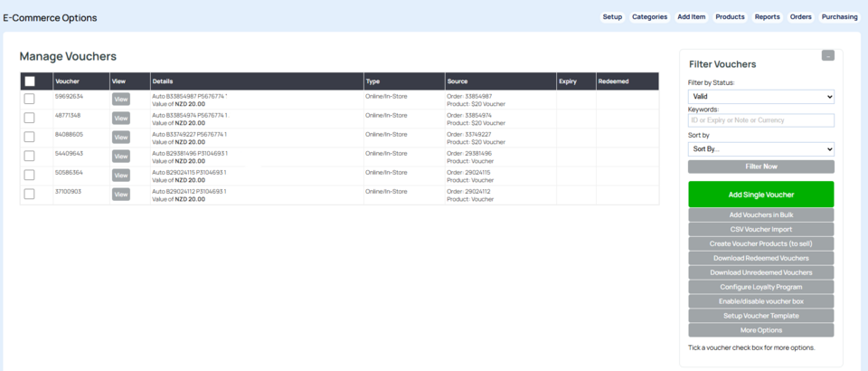Viewport: 868px width, 371px height.
Task: Click voucher number 84088605
Action: 70,134
